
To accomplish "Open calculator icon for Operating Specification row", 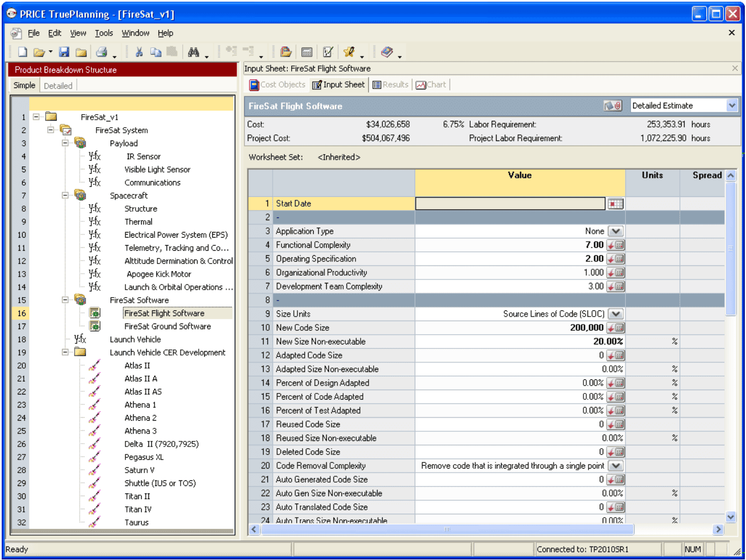I will point(616,259).
